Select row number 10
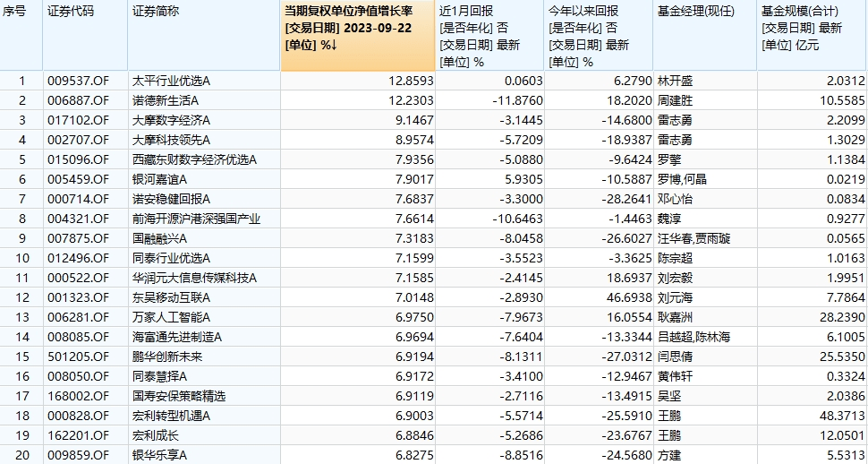This screenshot has height=464, width=868. (x=21, y=258)
